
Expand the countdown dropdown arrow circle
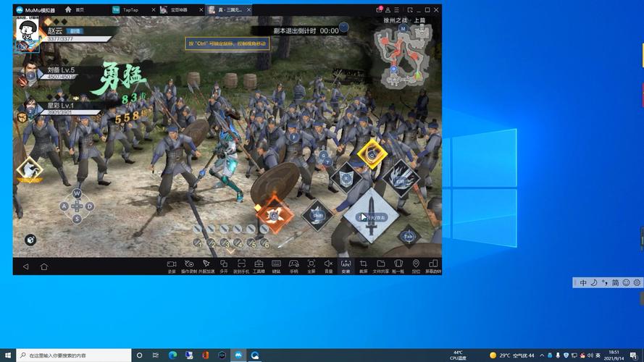[344, 28]
